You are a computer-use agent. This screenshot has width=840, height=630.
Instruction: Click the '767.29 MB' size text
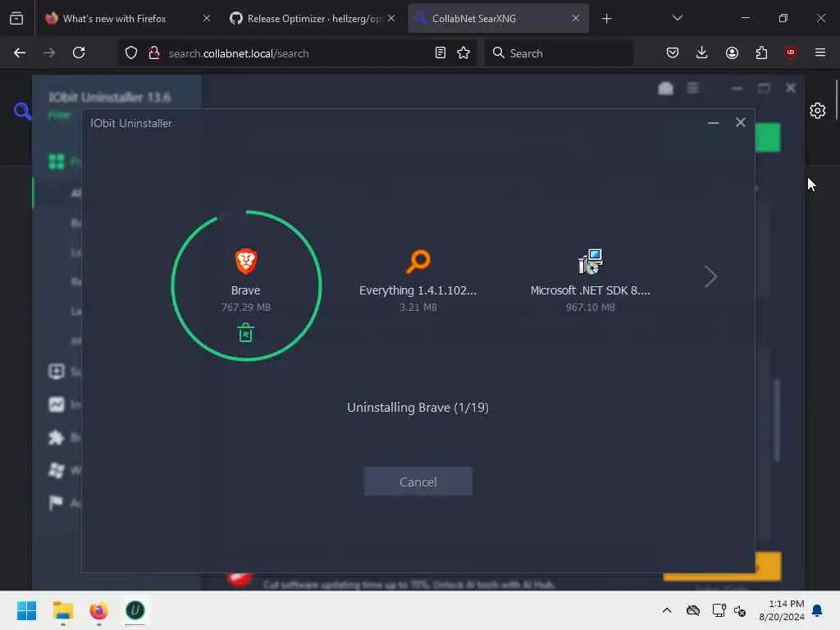pos(246,307)
